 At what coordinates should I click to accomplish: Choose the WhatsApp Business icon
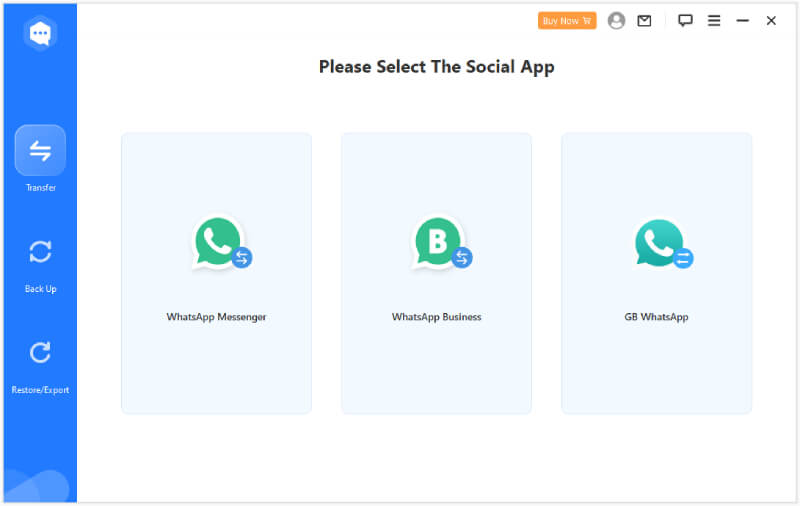coord(442,244)
